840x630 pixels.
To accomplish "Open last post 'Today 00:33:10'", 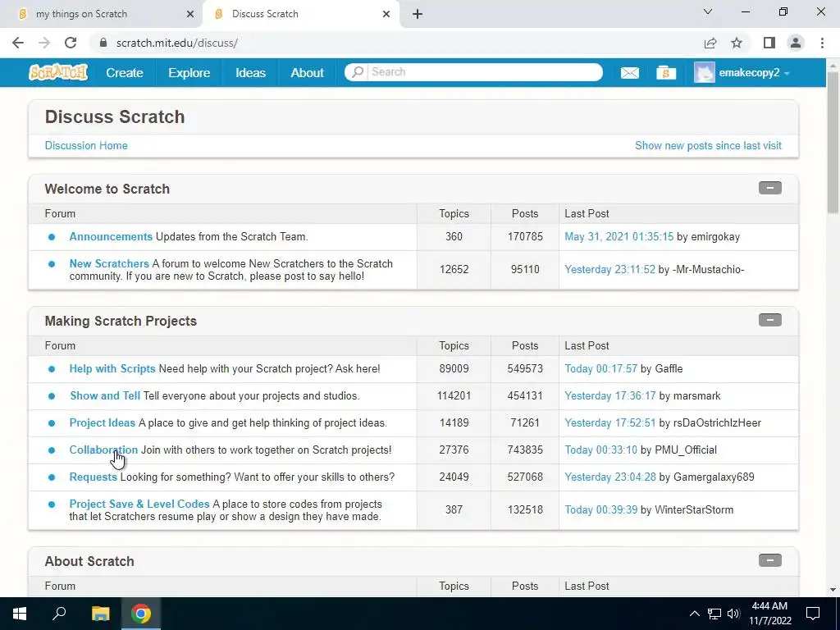I will point(600,450).
